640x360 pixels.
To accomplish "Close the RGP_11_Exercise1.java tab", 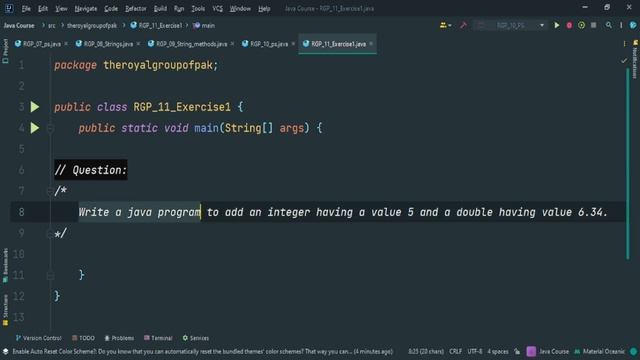I will point(371,44).
